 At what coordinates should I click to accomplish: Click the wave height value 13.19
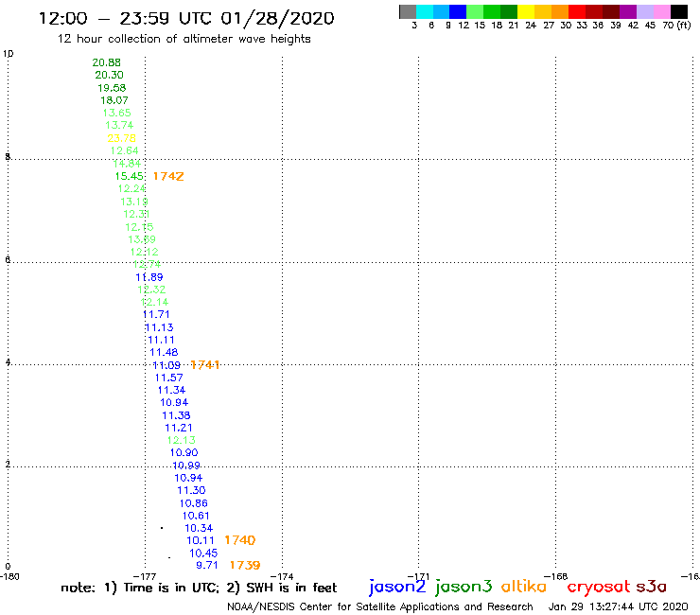(134, 202)
